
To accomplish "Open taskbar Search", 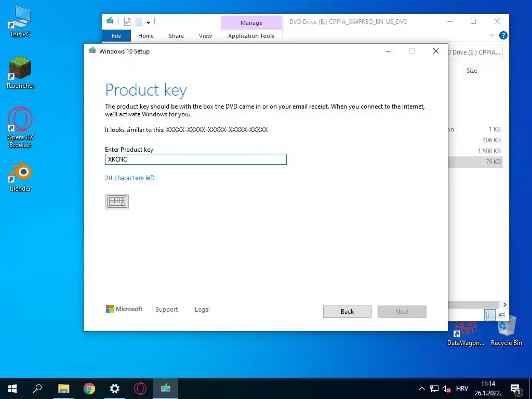I will [37, 389].
